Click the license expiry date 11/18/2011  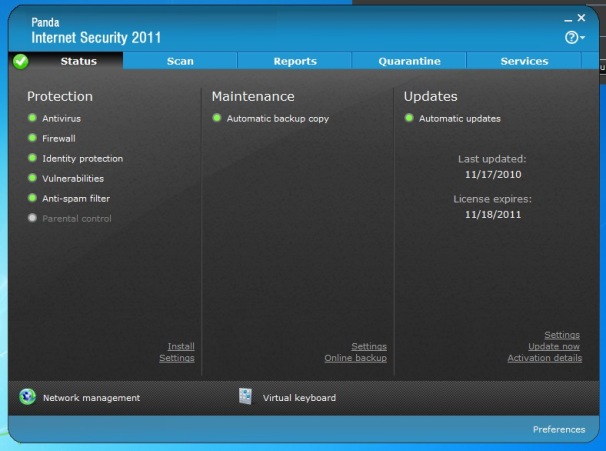493,214
